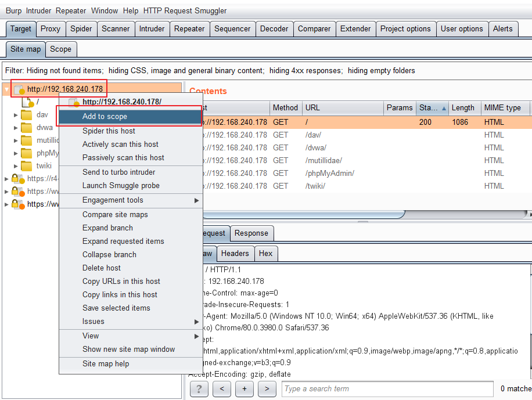Open the Extender tab
The height and width of the screenshot is (400, 532).
(355, 29)
